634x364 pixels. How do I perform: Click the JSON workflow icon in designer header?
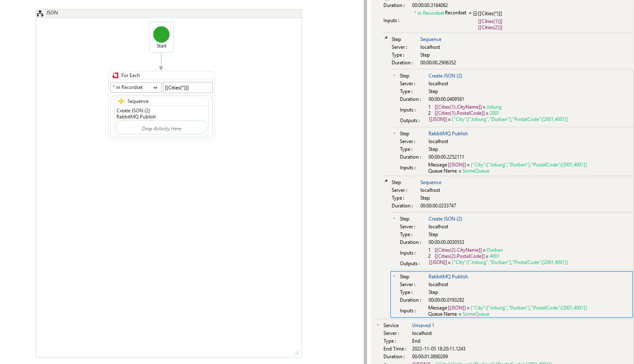tap(40, 14)
